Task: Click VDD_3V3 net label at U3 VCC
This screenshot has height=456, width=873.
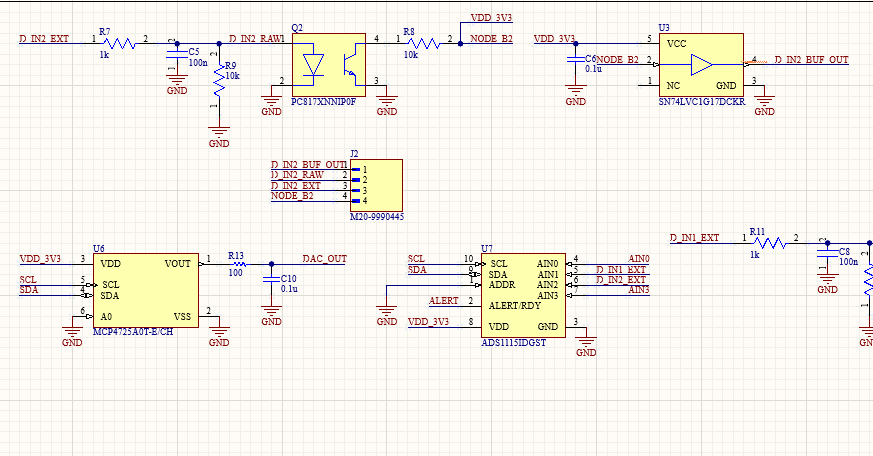Action: [555, 38]
